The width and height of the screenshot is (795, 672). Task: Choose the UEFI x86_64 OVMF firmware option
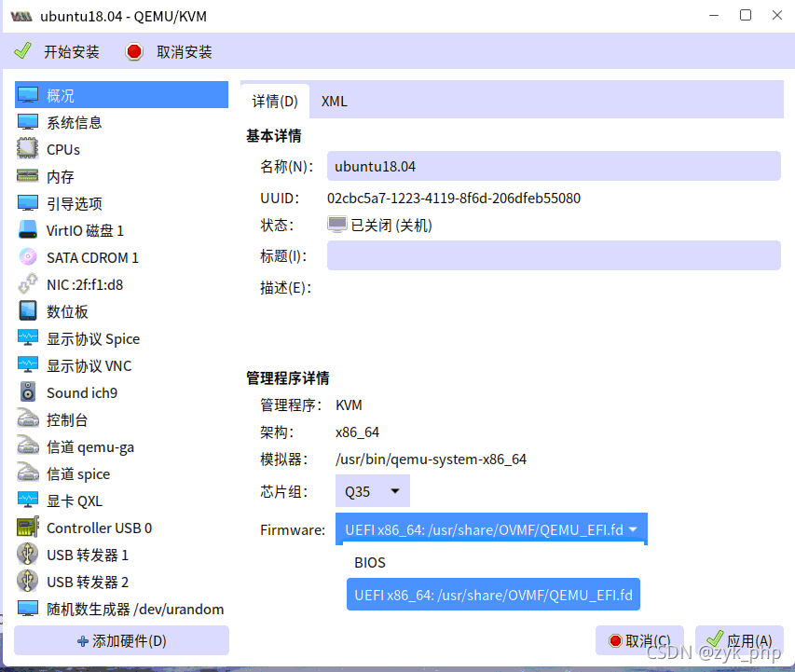click(x=492, y=594)
